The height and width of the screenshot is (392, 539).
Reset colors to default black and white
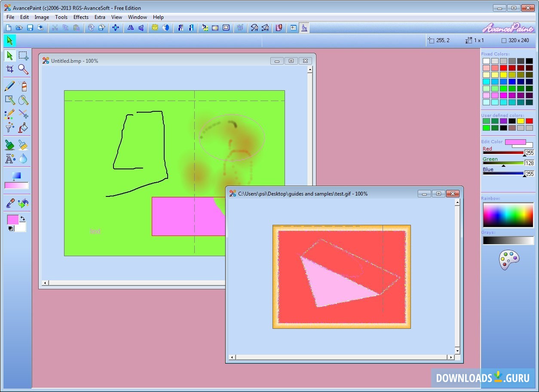pyautogui.click(x=10, y=229)
